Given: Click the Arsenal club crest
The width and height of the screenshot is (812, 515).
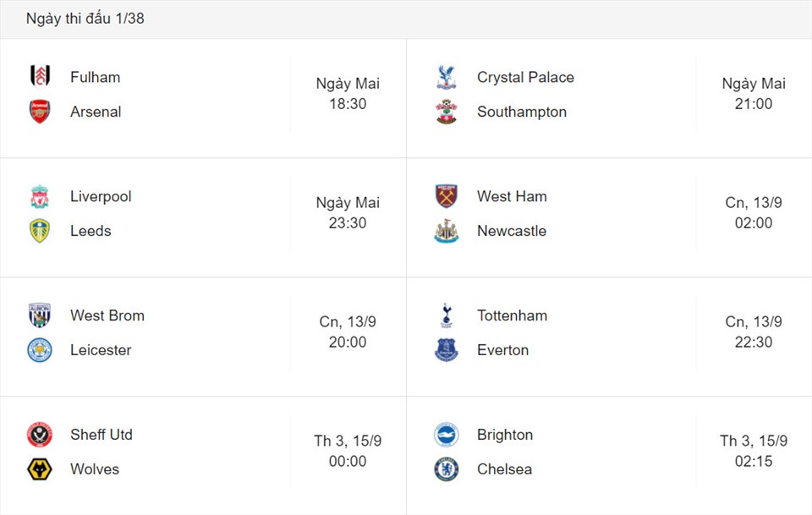Looking at the screenshot, I should tap(40, 112).
